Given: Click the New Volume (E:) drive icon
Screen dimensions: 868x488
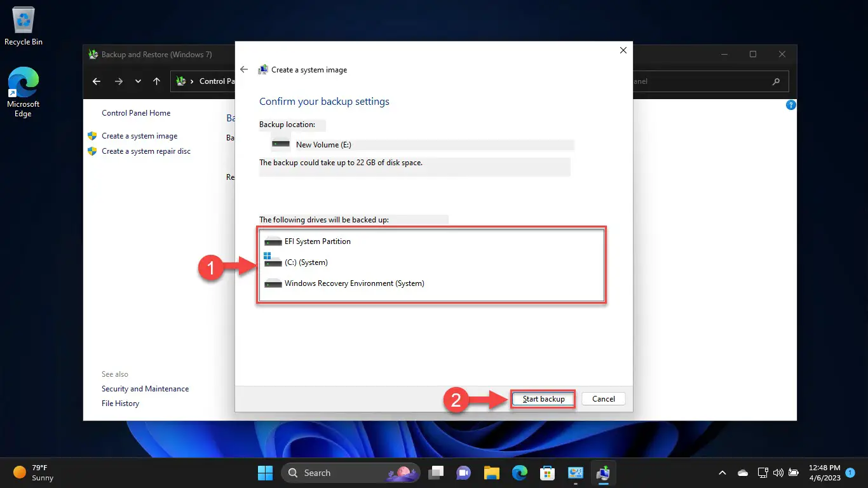Looking at the screenshot, I should click(280, 144).
